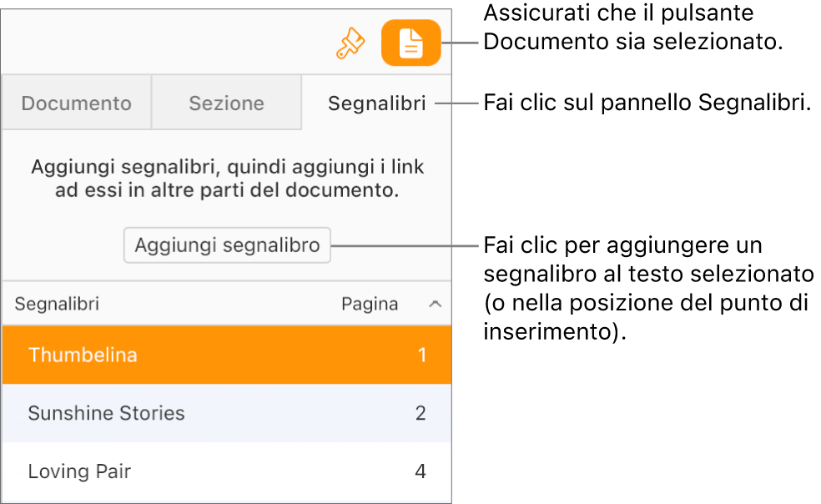This screenshot has width=821, height=504.
Task: Click the paintbrush formatting icon in the toolbar
Action: (350, 43)
